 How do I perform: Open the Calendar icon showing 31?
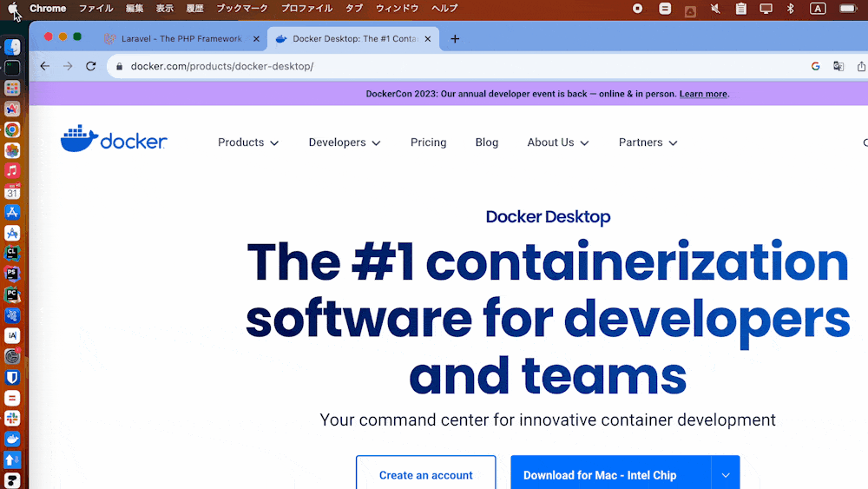coord(12,192)
